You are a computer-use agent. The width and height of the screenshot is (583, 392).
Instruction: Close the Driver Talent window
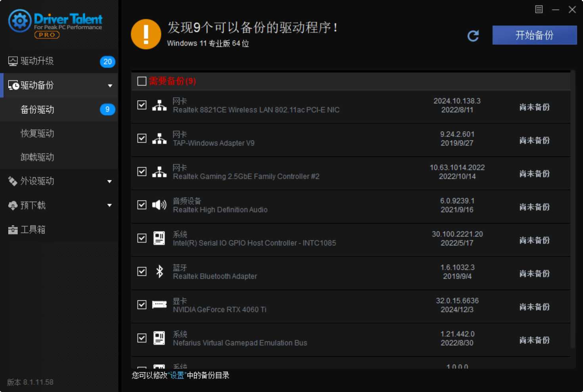pos(572,10)
